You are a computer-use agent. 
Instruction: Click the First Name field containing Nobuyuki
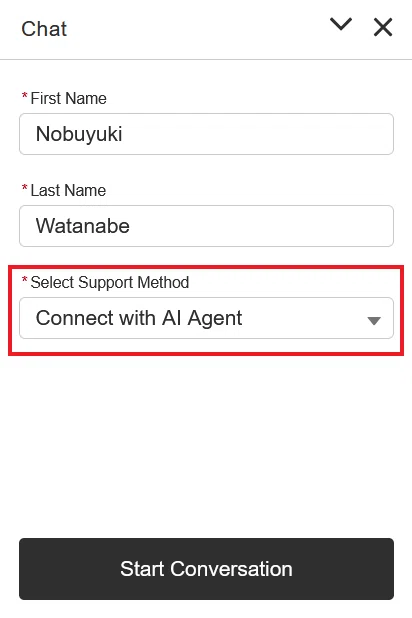click(x=206, y=134)
